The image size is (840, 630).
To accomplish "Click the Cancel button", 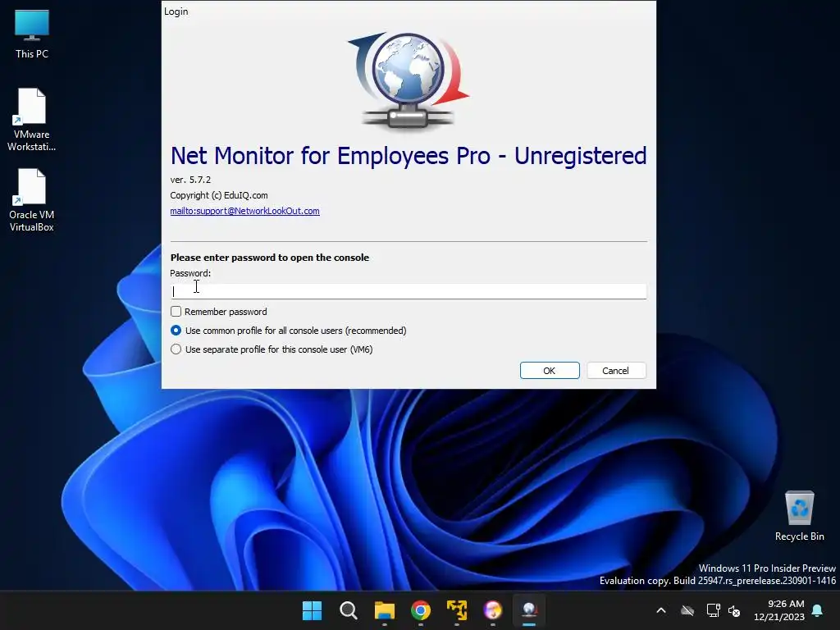I will (616, 371).
